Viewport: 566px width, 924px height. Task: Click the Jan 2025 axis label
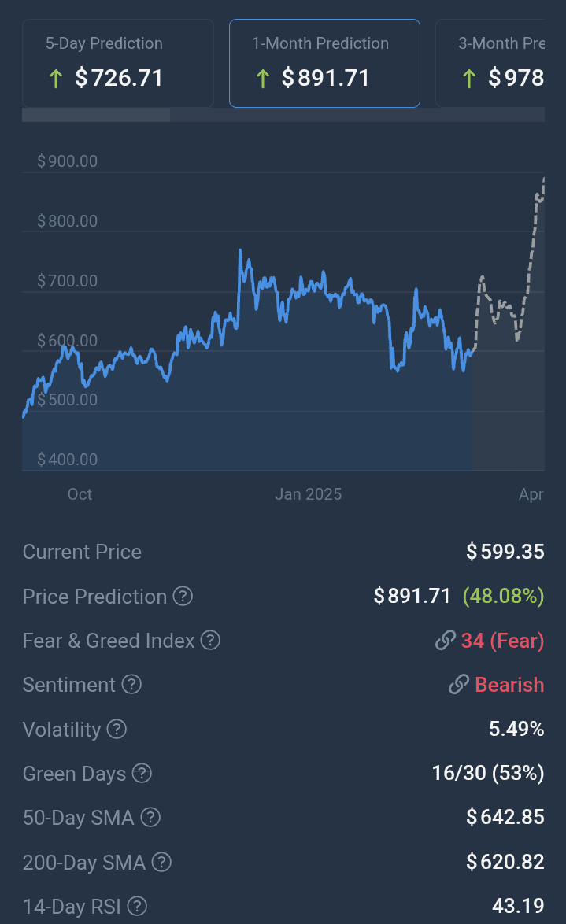308,494
